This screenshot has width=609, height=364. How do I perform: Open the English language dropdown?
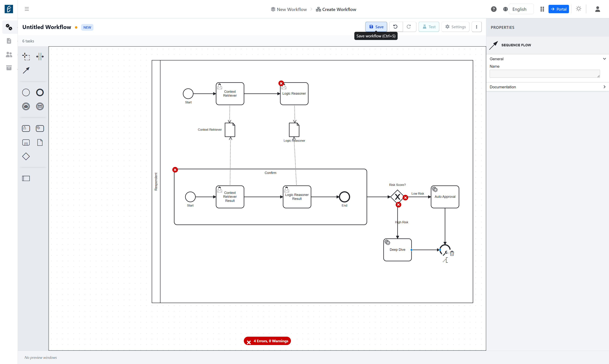coord(521,9)
